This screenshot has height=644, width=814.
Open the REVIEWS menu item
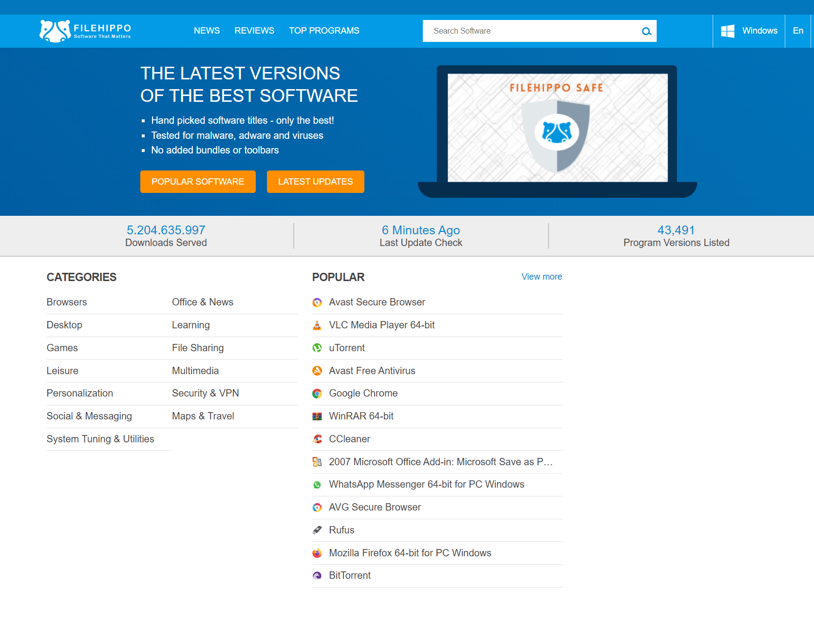(254, 31)
